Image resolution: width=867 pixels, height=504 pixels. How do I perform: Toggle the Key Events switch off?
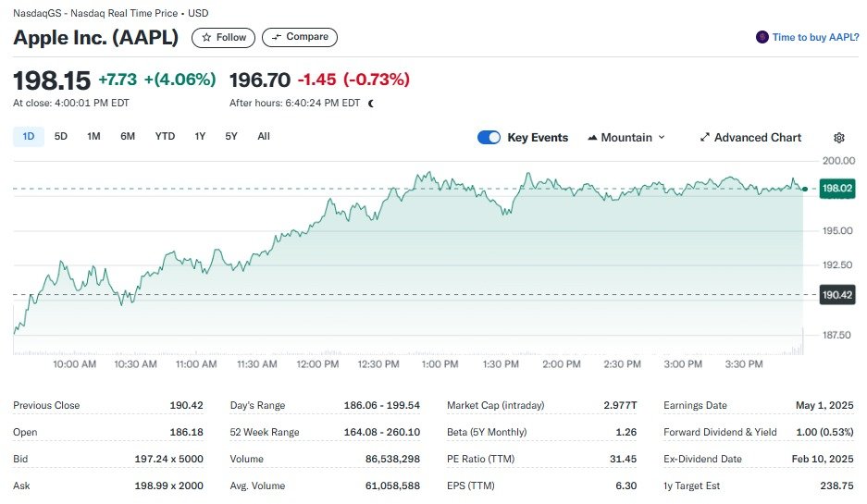pyautogui.click(x=489, y=138)
